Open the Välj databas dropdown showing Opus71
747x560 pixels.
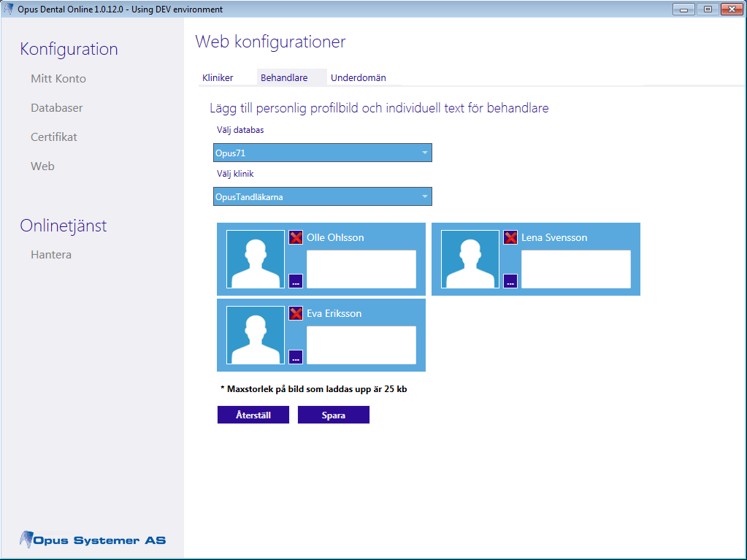[x=323, y=153]
